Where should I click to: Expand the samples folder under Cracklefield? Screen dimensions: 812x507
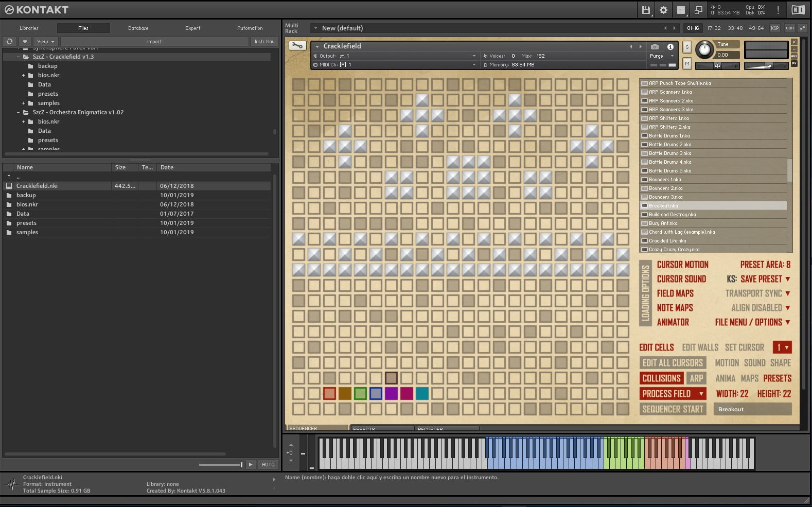23,103
